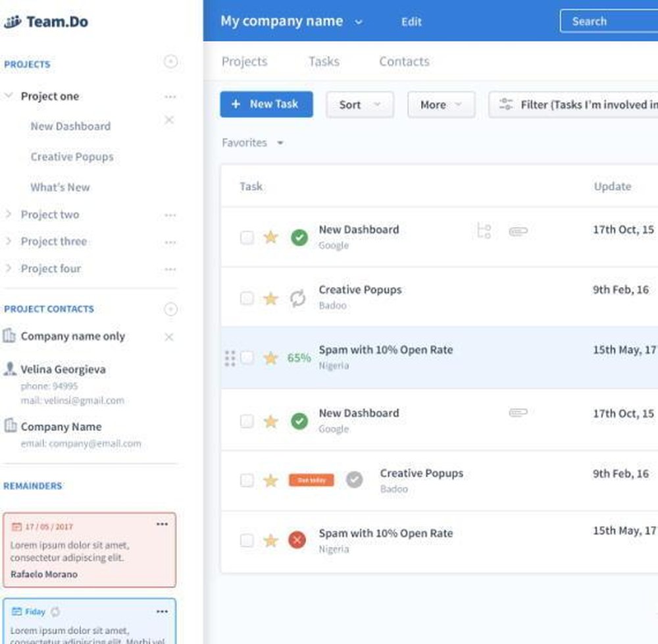Switch to the Projects tab
The width and height of the screenshot is (658, 644).
coord(244,61)
